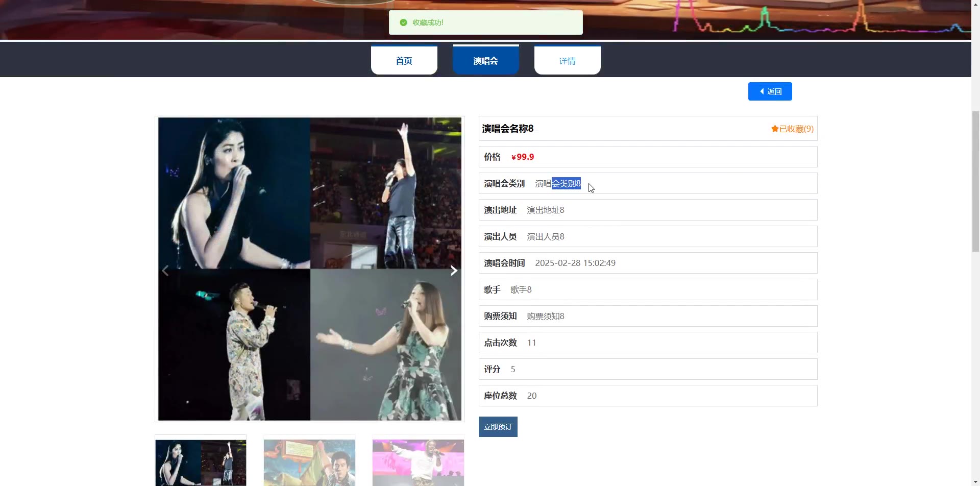Click the vertical page scrollbar thumb
Viewport: 980px width, 486px height.
(975, 181)
